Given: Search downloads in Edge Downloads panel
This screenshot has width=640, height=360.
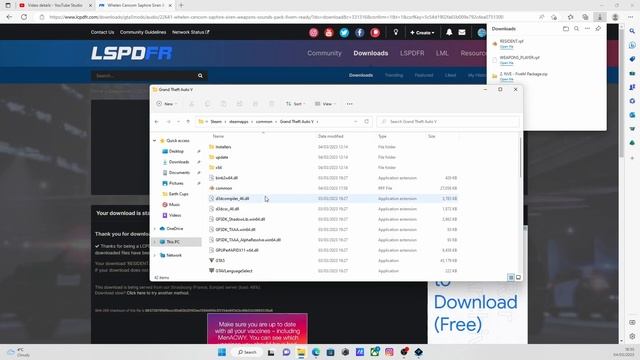Looking at the screenshot, I should click(x=576, y=29).
